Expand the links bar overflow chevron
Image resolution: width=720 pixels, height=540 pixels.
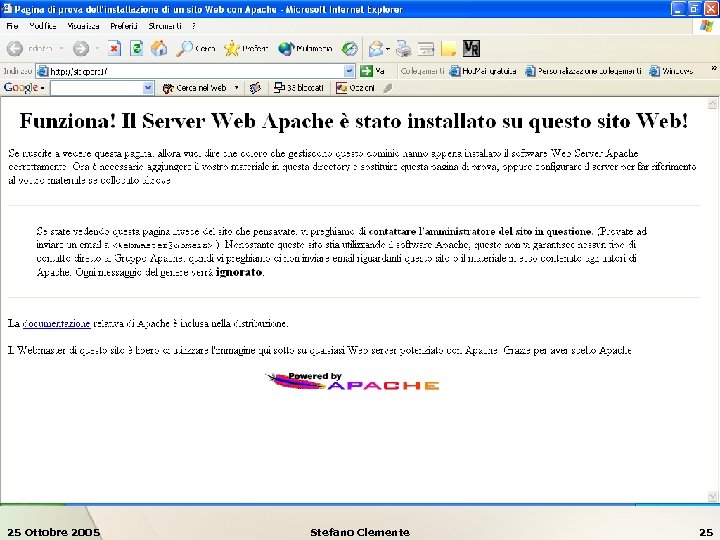point(714,68)
